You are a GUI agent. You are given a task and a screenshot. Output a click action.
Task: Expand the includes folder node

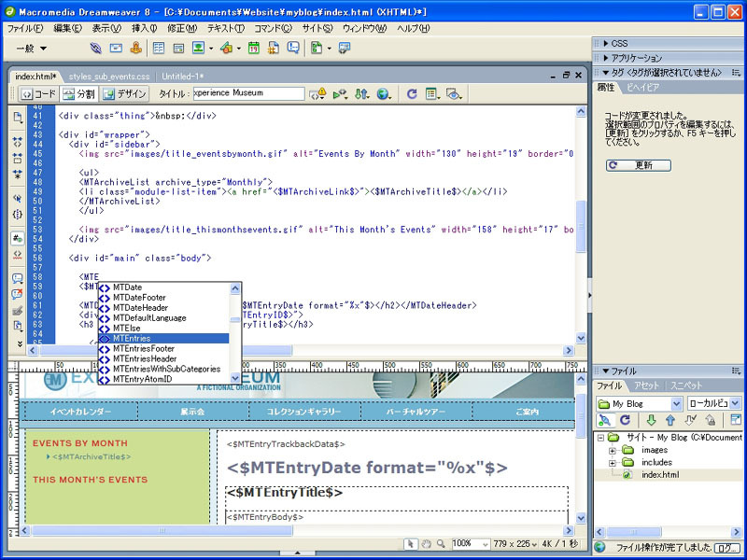[x=613, y=462]
